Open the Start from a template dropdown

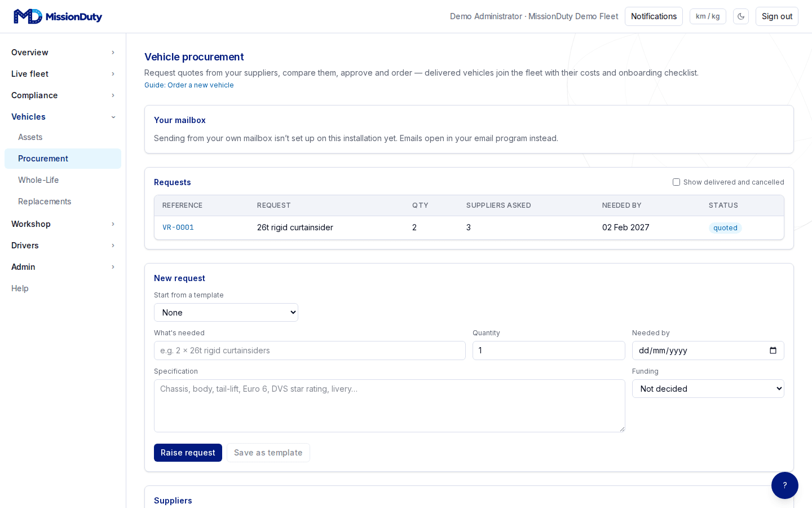click(x=226, y=313)
